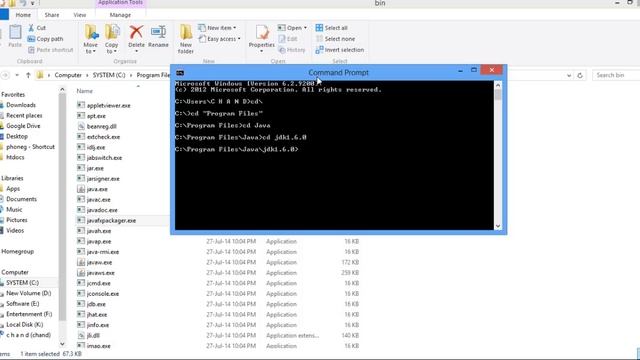Click Select all in Select group

(331, 28)
